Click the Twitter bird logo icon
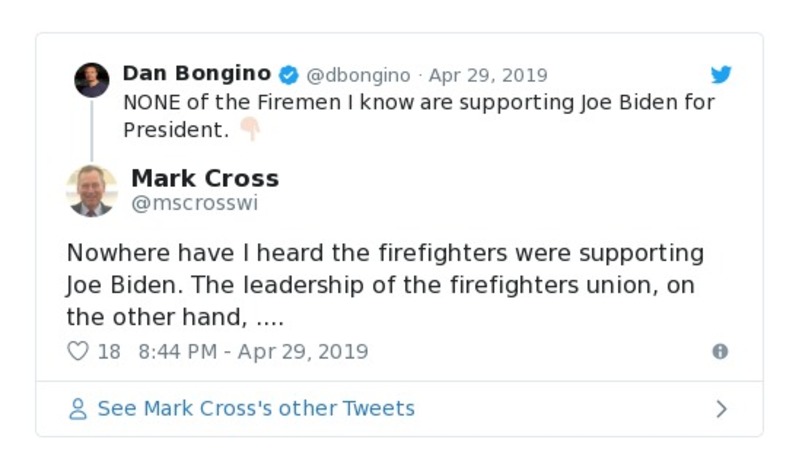The image size is (799, 468). tap(721, 75)
